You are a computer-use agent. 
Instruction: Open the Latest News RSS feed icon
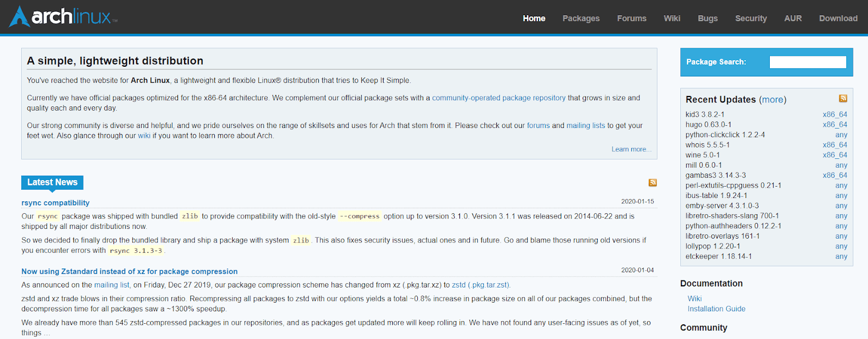coord(653,183)
